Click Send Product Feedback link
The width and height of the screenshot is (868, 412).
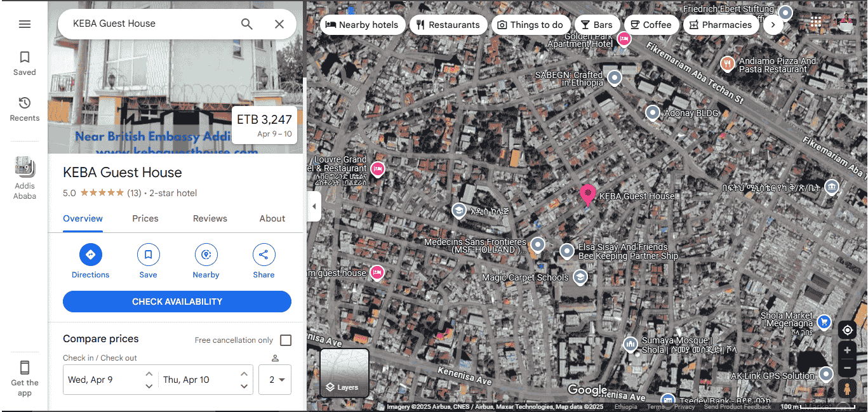tap(737, 407)
